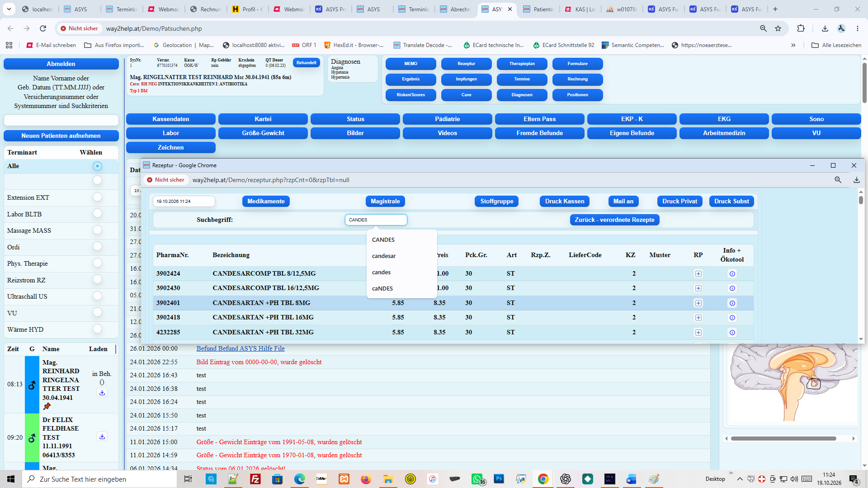Open info for CANDESARTAN +PH TBL 8MG
The width and height of the screenshot is (868, 488).
tap(732, 303)
